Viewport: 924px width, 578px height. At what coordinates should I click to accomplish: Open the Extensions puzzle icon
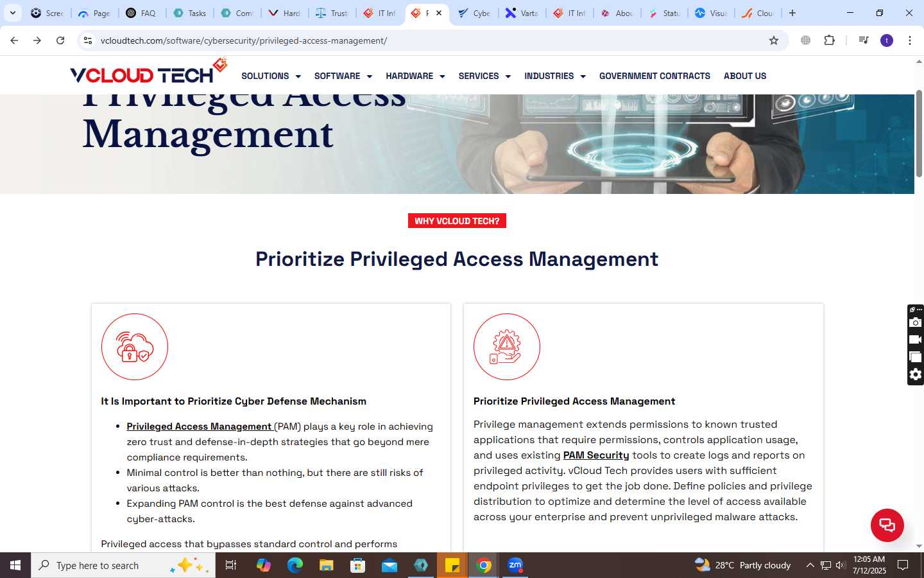click(x=829, y=40)
